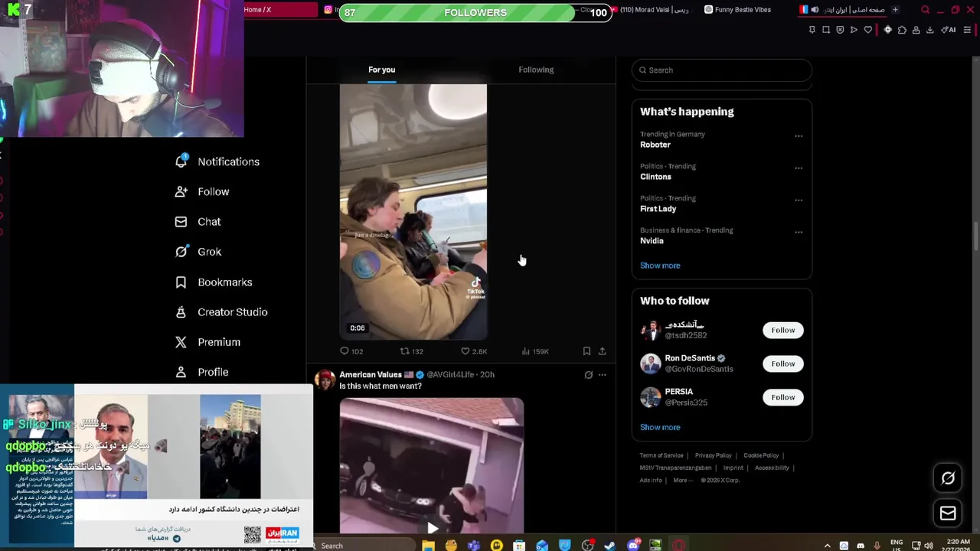Open a new browser tab
Viewport: 980px width, 551px height.
tap(895, 10)
